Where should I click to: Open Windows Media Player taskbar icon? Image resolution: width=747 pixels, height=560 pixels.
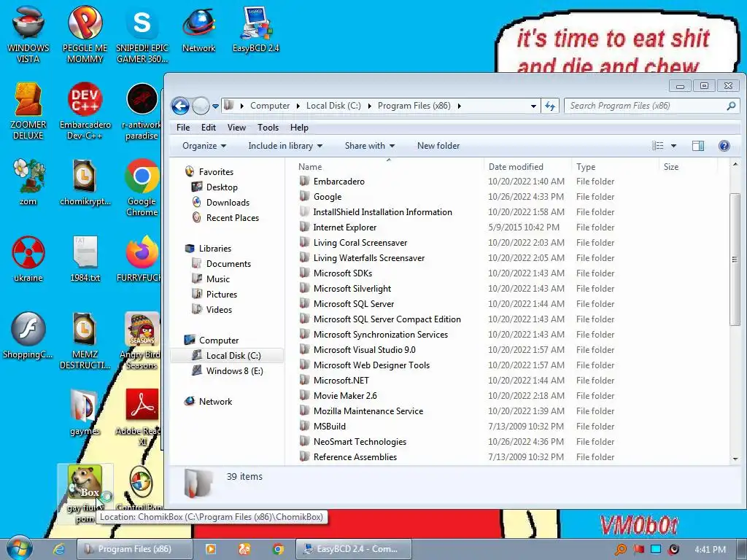point(211,549)
